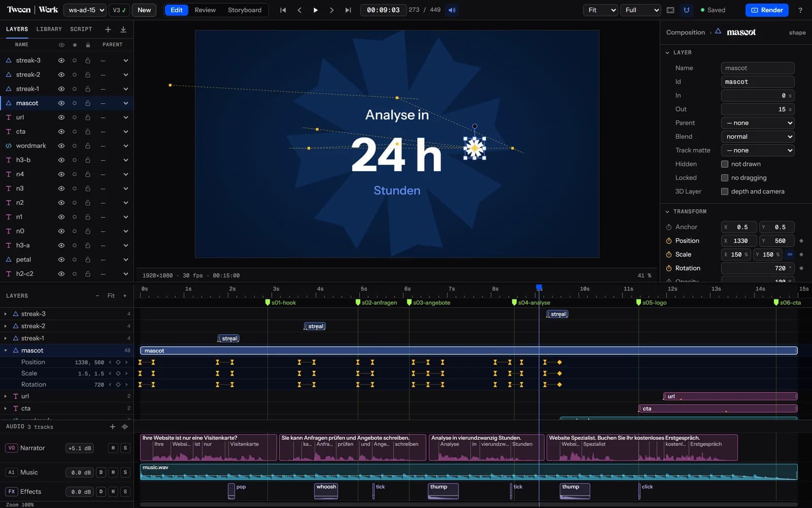The image size is (812, 508).
Task: Add an audio track with plus icon
Action: 113,427
